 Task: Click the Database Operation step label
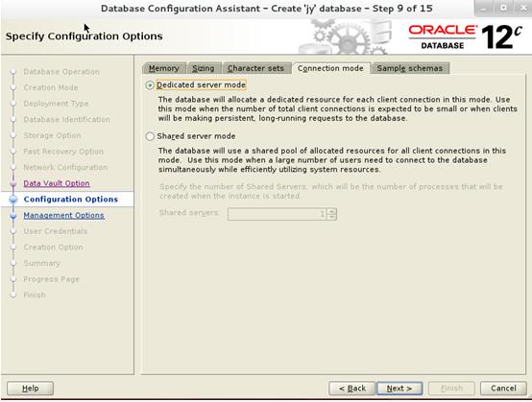pyautogui.click(x=61, y=72)
